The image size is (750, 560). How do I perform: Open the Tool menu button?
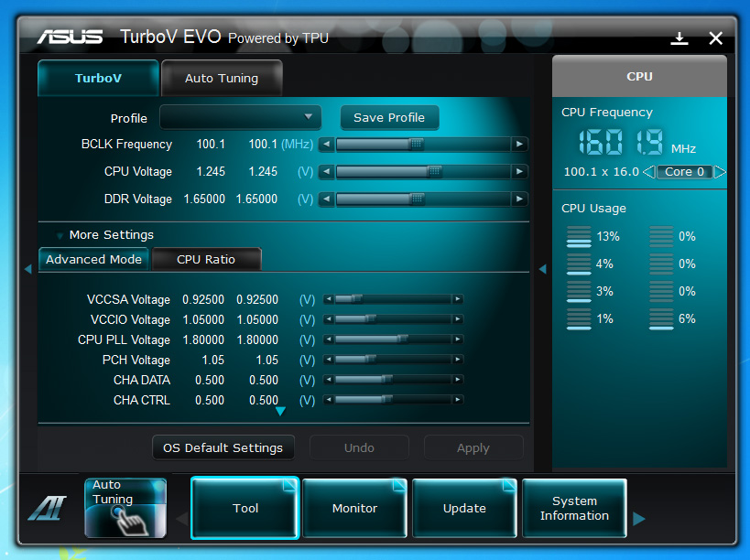click(245, 508)
